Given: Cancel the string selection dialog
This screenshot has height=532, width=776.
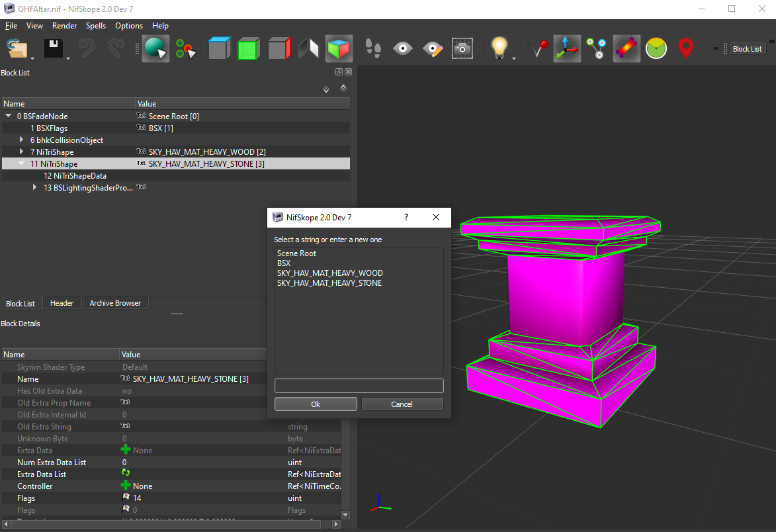Looking at the screenshot, I should tap(402, 404).
